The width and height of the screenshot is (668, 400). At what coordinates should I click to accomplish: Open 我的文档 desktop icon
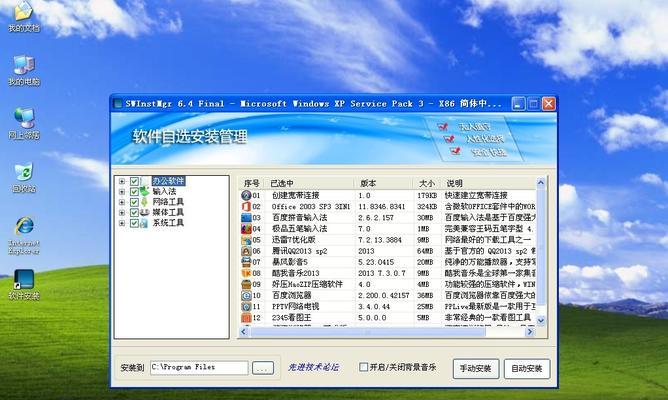[24, 17]
